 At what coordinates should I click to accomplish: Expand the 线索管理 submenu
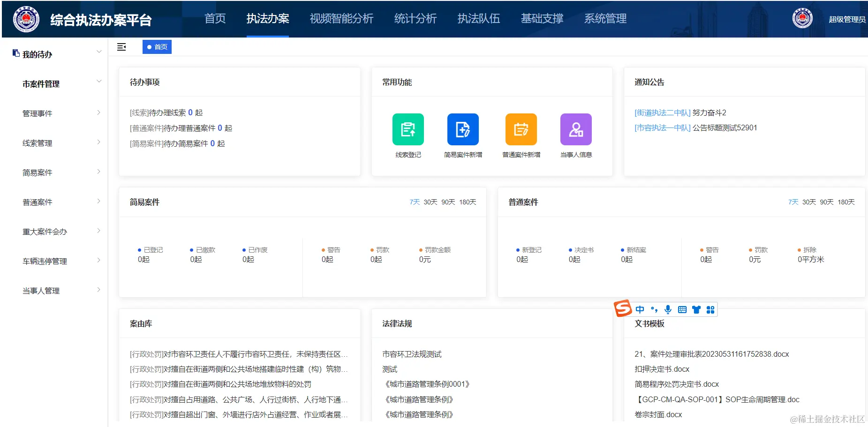pyautogui.click(x=98, y=142)
